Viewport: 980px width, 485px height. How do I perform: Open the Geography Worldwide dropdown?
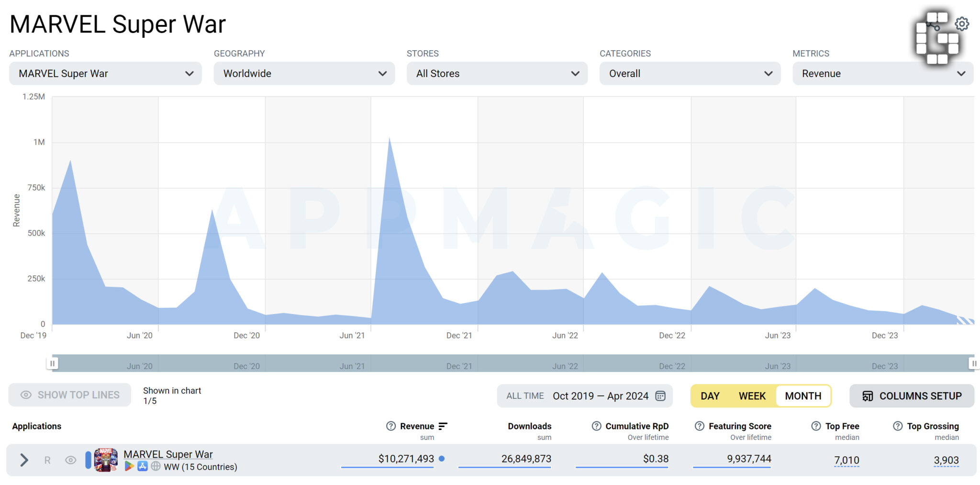[304, 73]
